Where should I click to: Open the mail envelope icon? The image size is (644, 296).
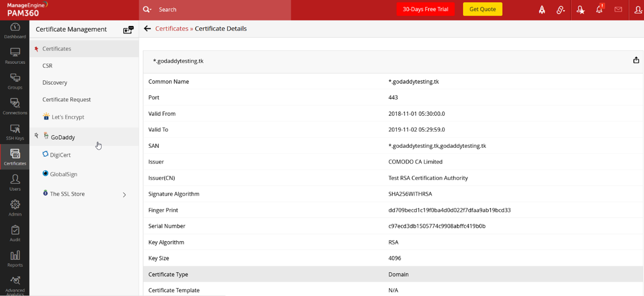click(x=618, y=9)
